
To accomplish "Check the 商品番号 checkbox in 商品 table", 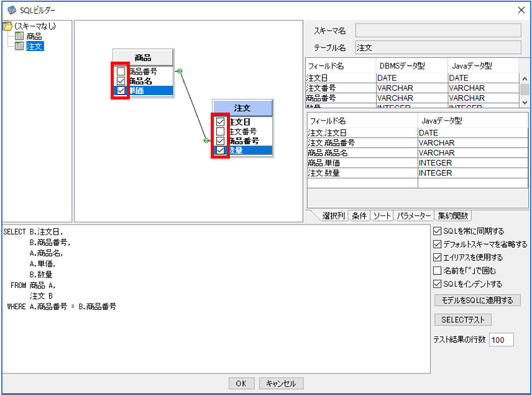I will pos(121,72).
